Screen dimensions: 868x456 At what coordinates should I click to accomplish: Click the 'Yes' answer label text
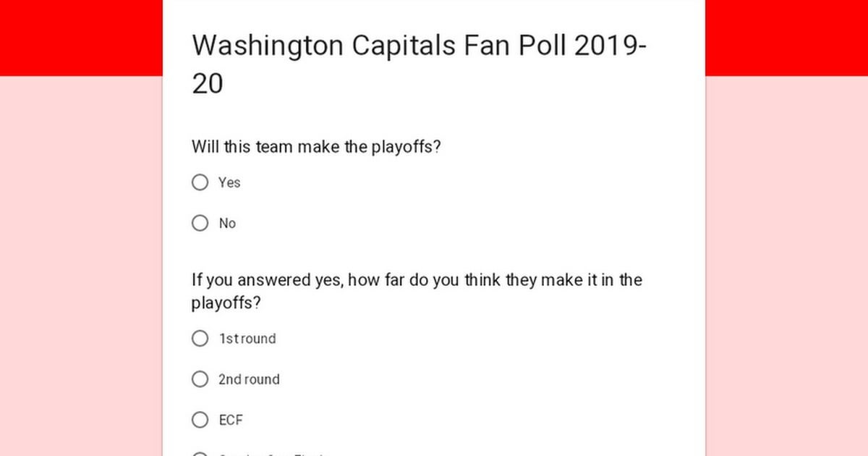click(229, 182)
